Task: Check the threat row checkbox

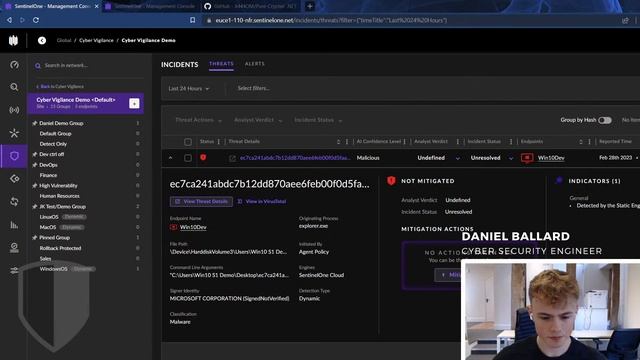Action: tap(188, 158)
